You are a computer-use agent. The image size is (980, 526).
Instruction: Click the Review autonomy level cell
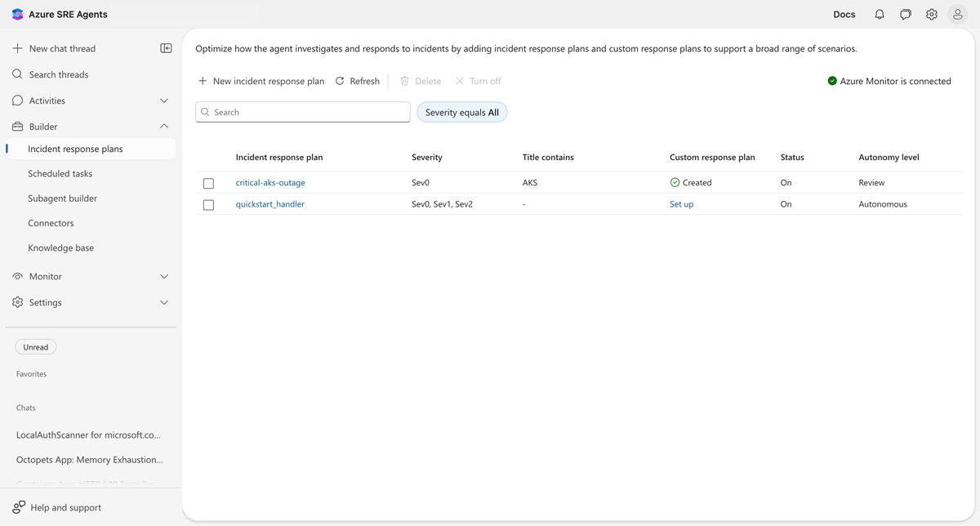coord(871,182)
